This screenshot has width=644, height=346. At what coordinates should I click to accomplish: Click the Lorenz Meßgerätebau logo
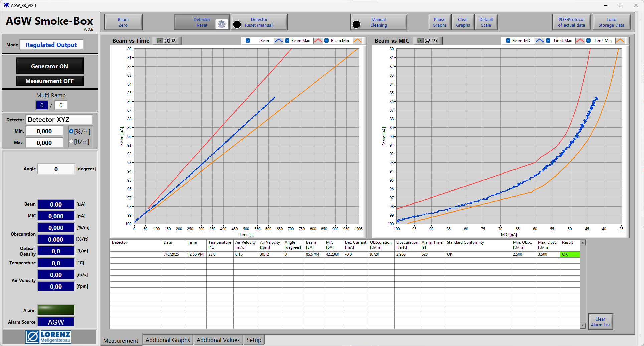48,337
